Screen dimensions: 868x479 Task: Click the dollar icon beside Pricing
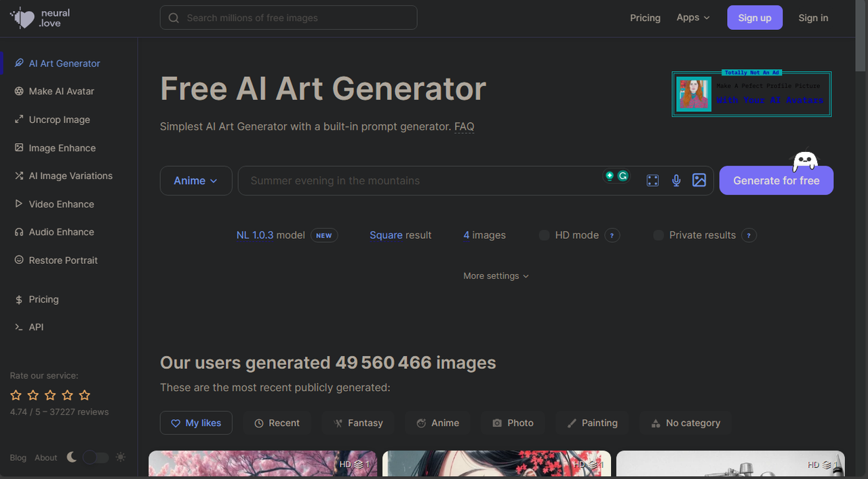pos(19,299)
